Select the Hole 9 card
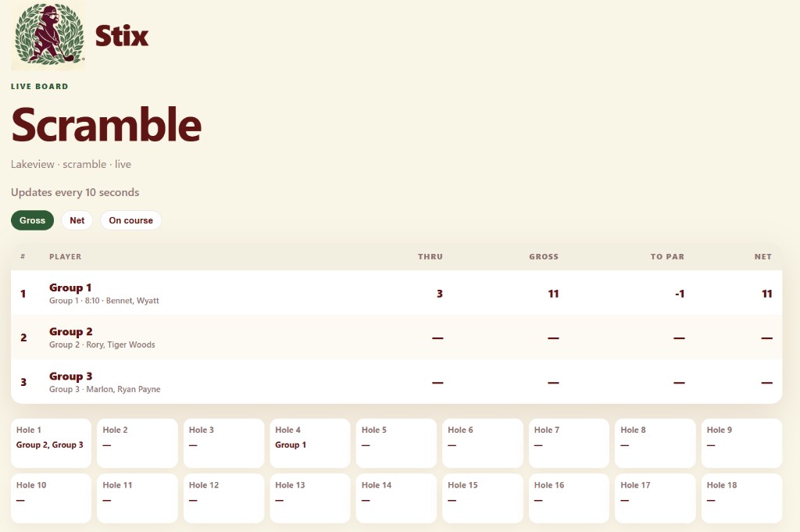This screenshot has width=800, height=532. point(741,443)
